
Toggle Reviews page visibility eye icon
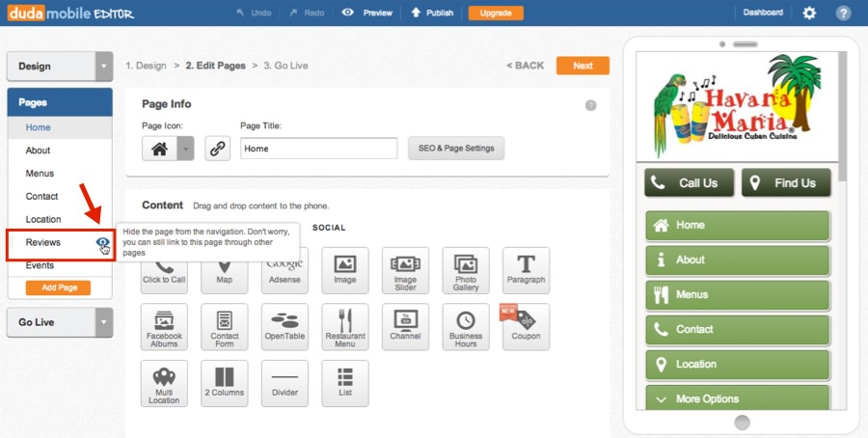102,242
